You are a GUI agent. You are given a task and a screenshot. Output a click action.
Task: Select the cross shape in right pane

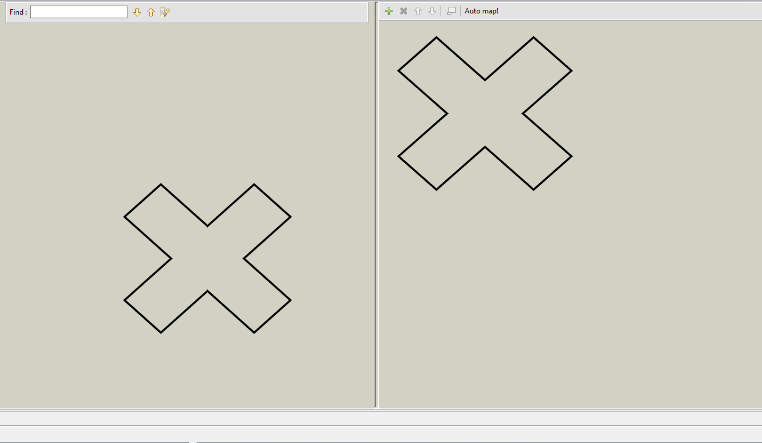coord(485,113)
